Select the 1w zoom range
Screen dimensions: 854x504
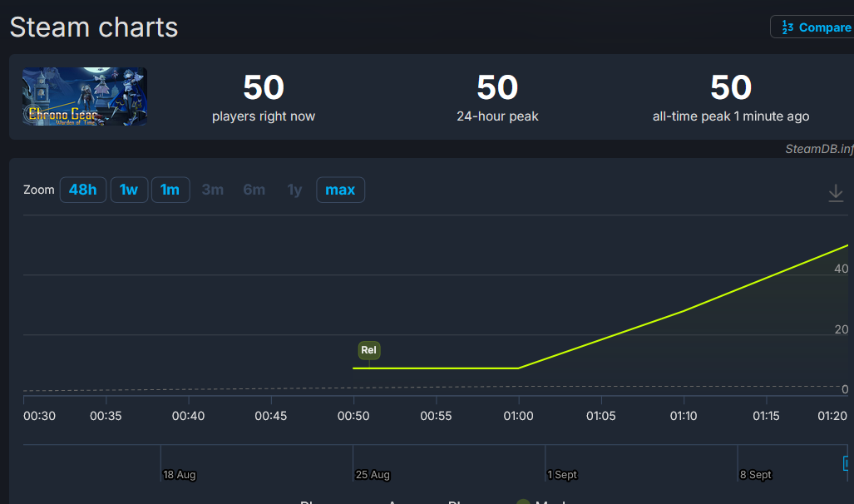(x=129, y=190)
